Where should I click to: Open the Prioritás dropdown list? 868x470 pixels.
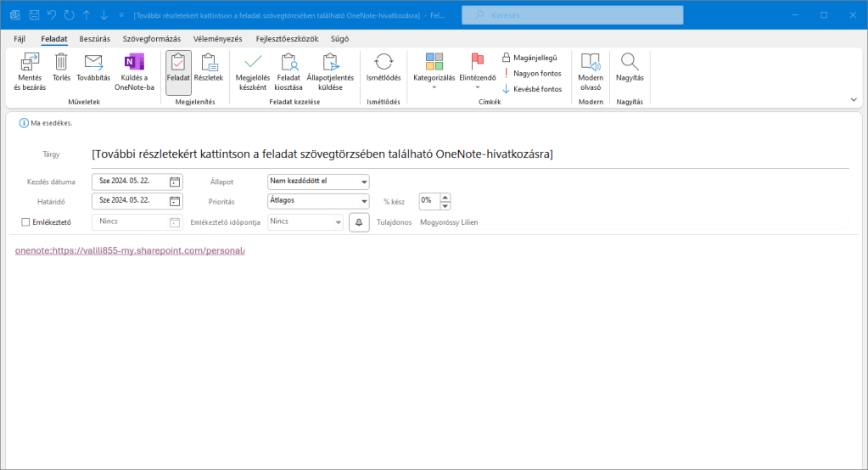[x=364, y=202]
